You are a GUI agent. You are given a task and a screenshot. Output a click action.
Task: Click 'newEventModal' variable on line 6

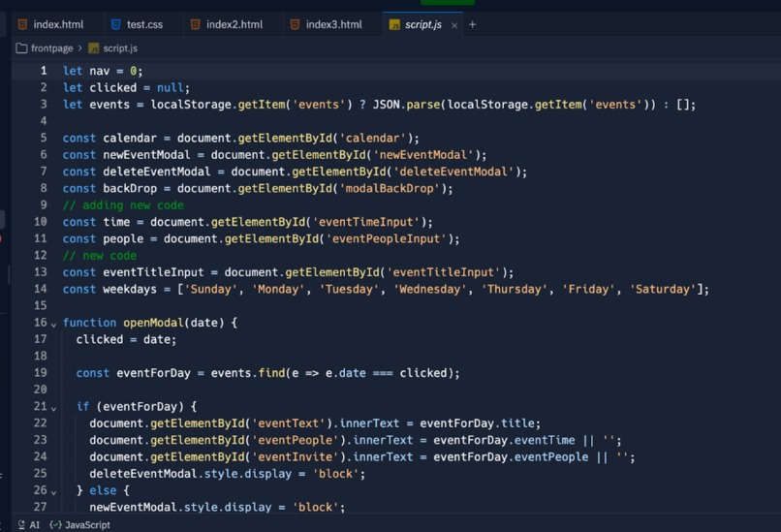coord(146,155)
